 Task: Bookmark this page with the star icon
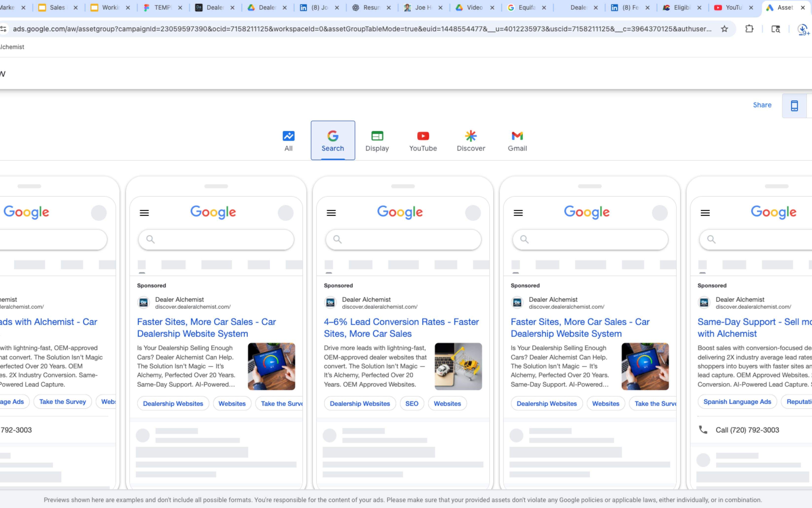pyautogui.click(x=724, y=29)
